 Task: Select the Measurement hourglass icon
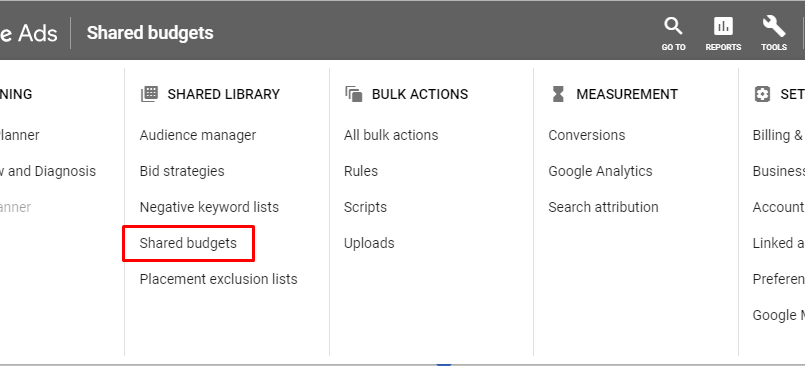(x=558, y=94)
